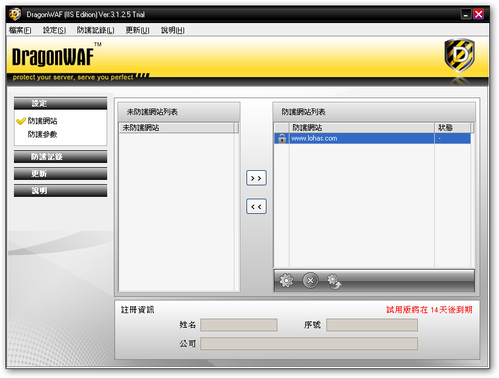Screen dimensions: 499x378
Task: Open the 更新(U) menu
Action: [x=137, y=30]
